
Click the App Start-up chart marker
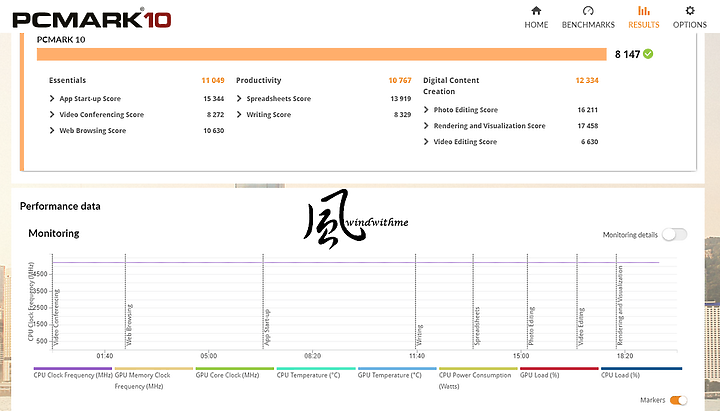[267, 327]
